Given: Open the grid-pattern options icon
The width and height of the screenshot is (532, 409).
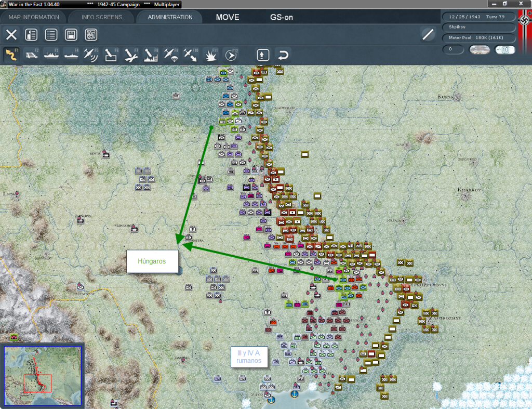Looking at the screenshot, I should tap(91, 35).
